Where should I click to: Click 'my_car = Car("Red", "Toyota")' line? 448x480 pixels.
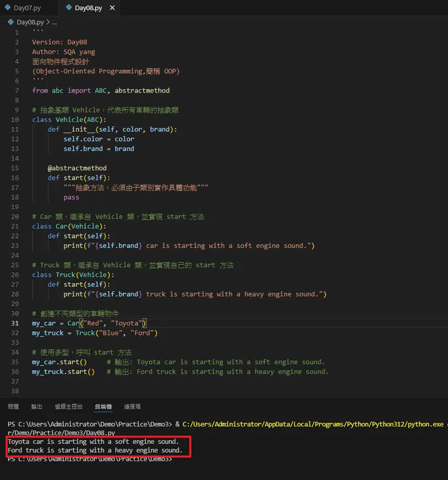(89, 323)
